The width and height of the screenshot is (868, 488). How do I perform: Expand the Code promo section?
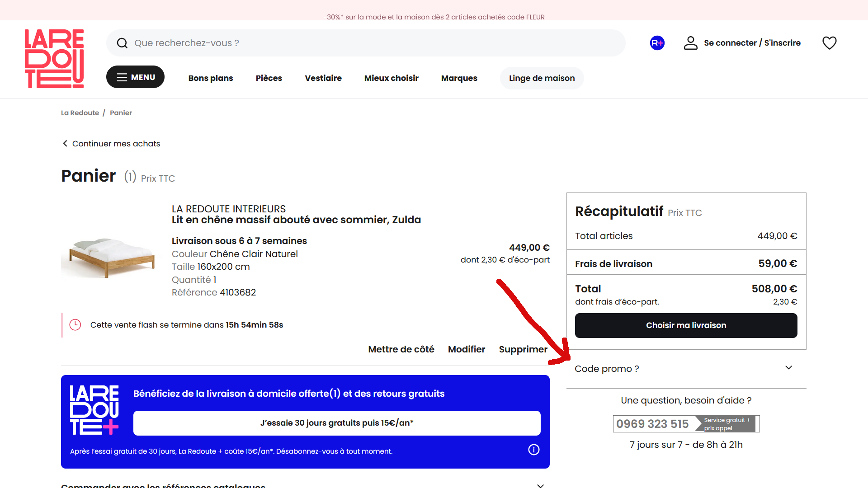[x=686, y=369]
